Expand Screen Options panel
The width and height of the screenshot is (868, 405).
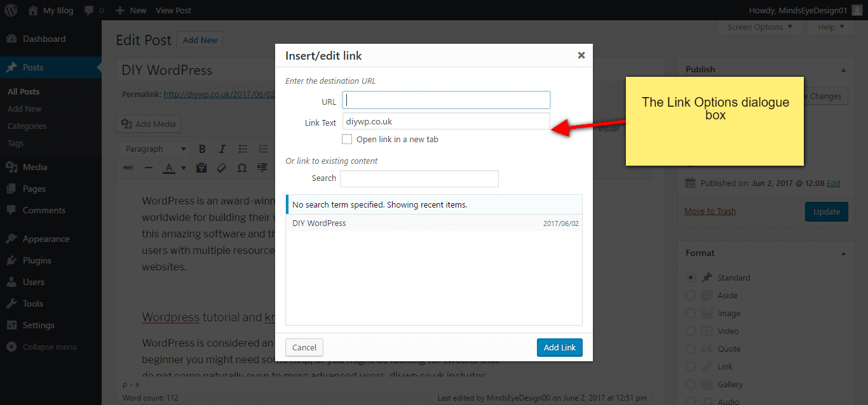tap(760, 27)
